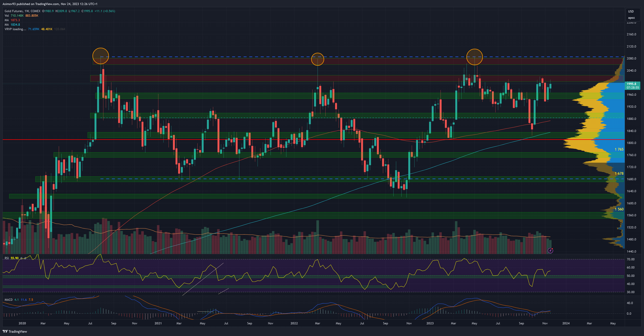Screen dimensions: 644x336
Task: Click the VRVP loading indicator legend
Action: coord(15,29)
